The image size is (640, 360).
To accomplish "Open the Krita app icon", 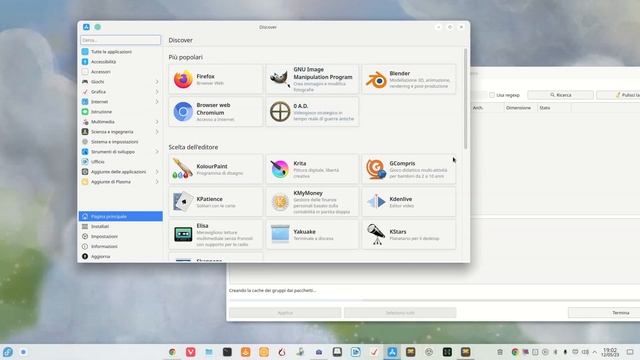I will tap(280, 169).
